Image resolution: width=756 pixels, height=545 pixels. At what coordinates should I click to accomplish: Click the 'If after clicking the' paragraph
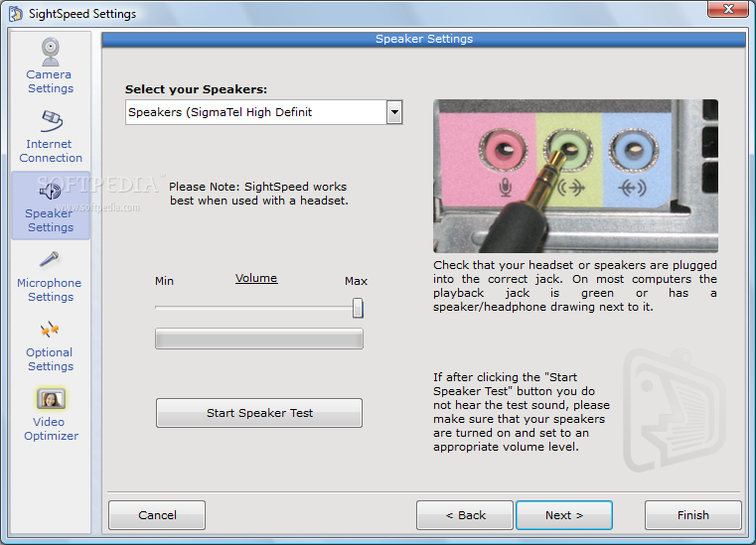click(522, 412)
